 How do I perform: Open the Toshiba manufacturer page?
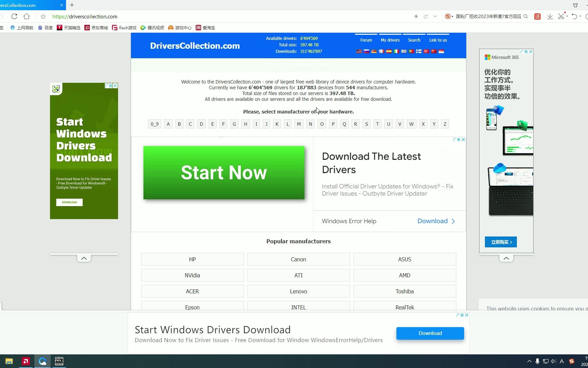(405, 291)
